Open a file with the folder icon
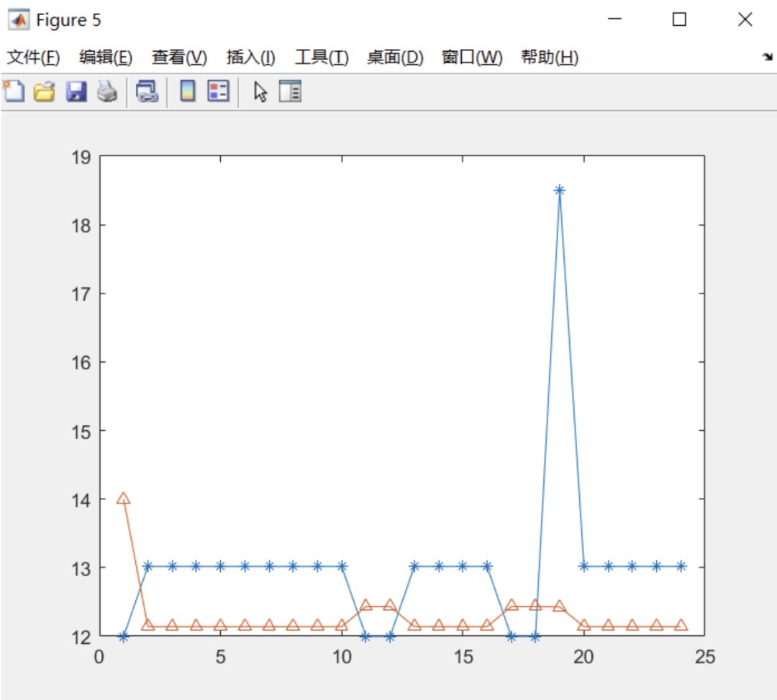Screen dimensions: 777x700 pos(44,91)
